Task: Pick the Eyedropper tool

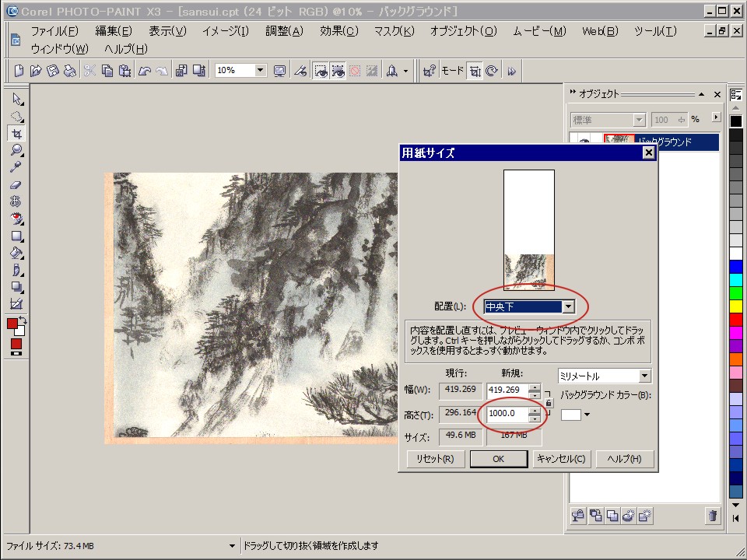Action: pyautogui.click(x=16, y=168)
